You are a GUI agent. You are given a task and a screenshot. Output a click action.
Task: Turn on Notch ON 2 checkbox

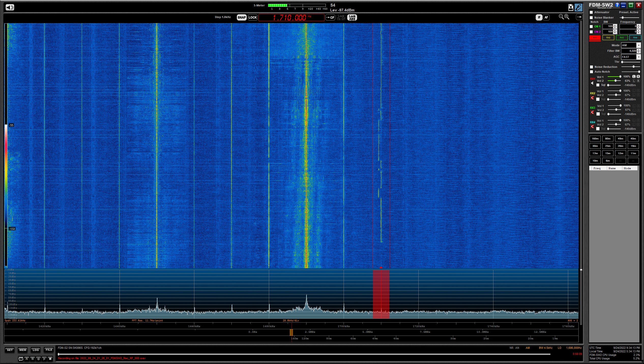click(x=591, y=32)
